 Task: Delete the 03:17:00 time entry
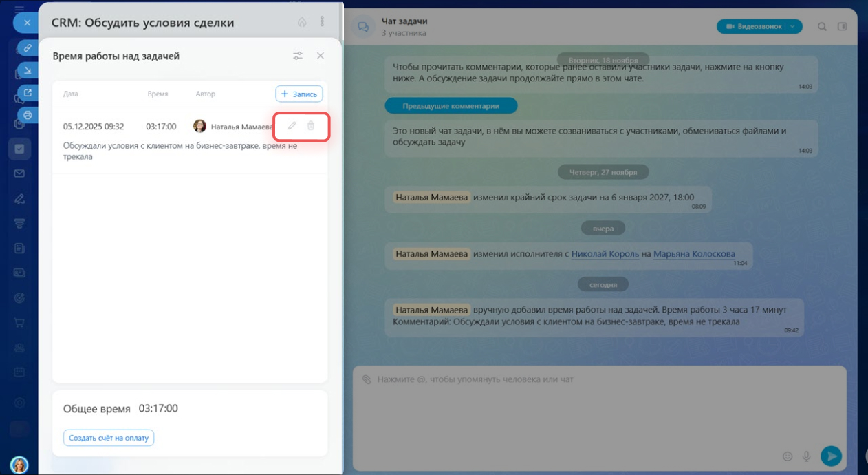(311, 126)
